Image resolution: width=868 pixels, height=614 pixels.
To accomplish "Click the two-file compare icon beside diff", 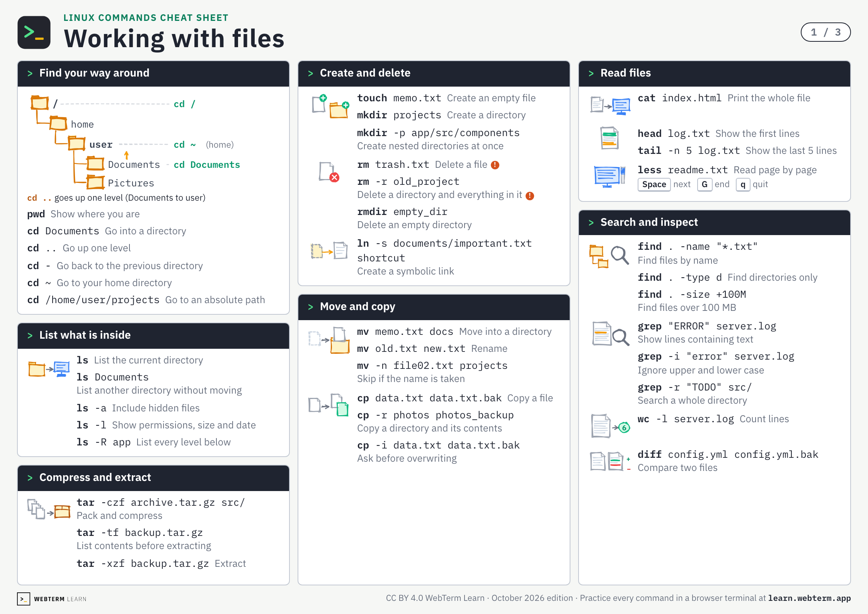I will coord(611,461).
